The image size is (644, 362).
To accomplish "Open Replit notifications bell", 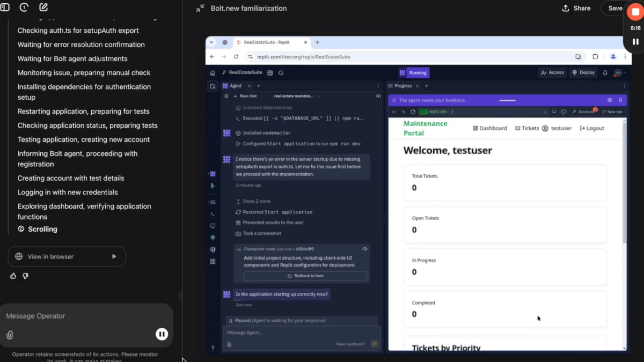I will coord(605,73).
